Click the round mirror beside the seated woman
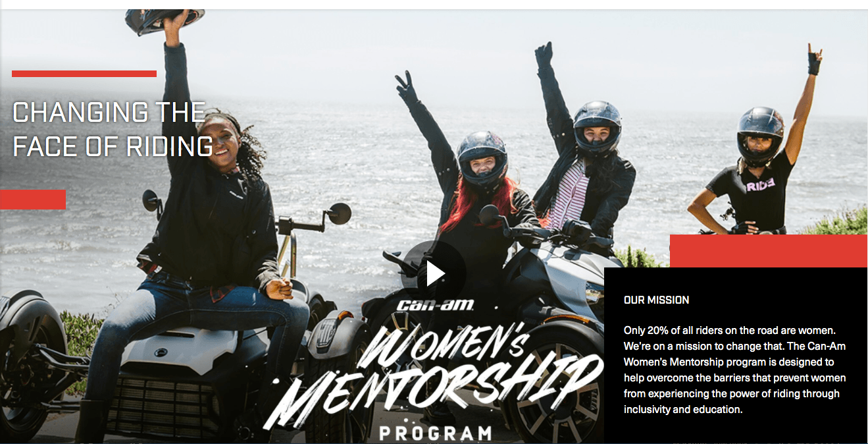 pos(340,213)
